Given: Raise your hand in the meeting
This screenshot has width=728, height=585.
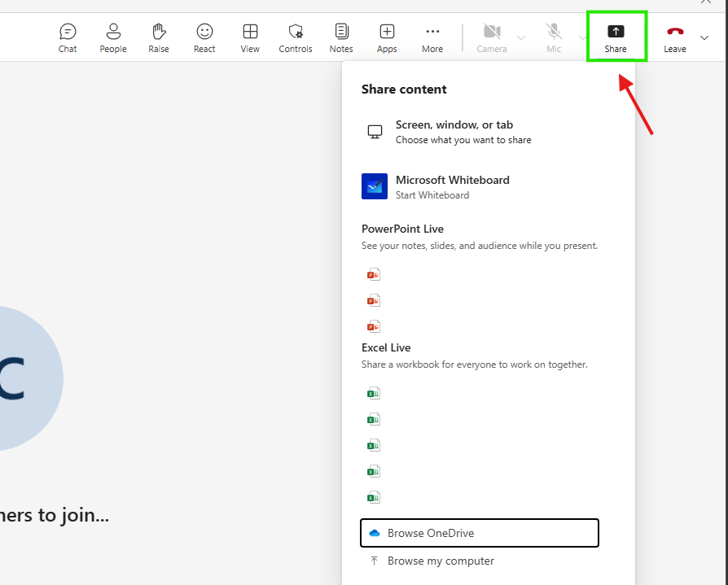Looking at the screenshot, I should [158, 38].
